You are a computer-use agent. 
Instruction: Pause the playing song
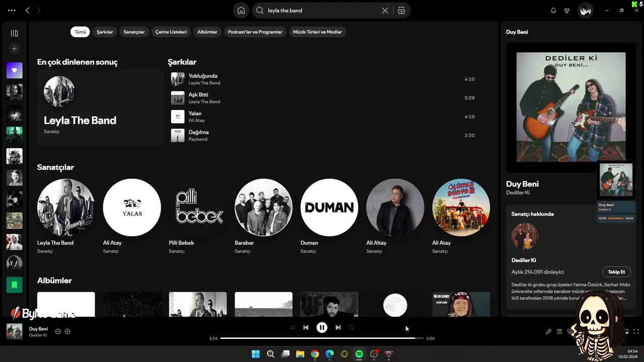click(322, 327)
